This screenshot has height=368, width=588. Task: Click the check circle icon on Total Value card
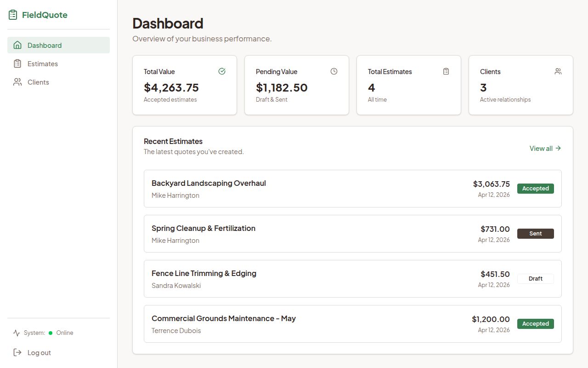pos(222,71)
